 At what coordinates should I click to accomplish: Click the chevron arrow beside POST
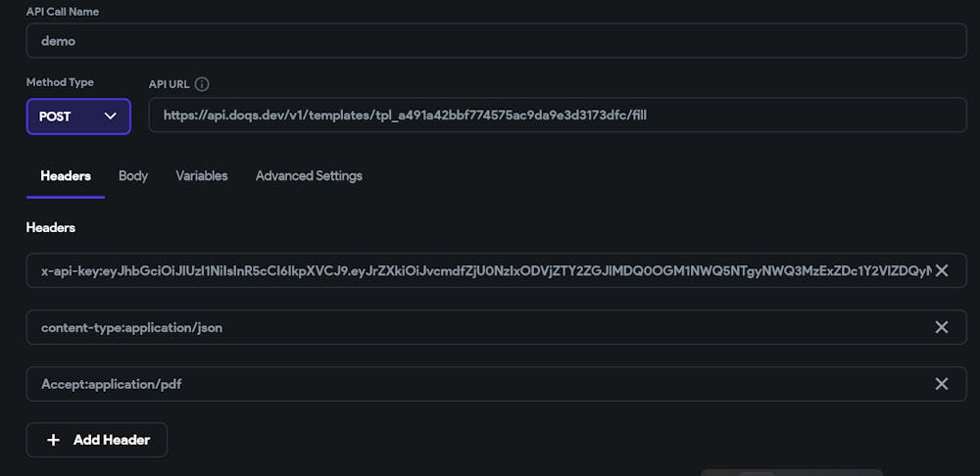(x=111, y=116)
